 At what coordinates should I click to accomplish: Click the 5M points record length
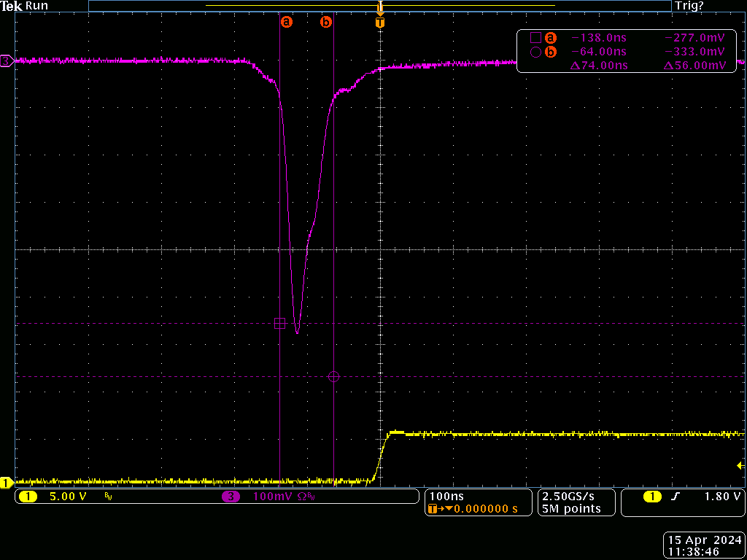[571, 509]
